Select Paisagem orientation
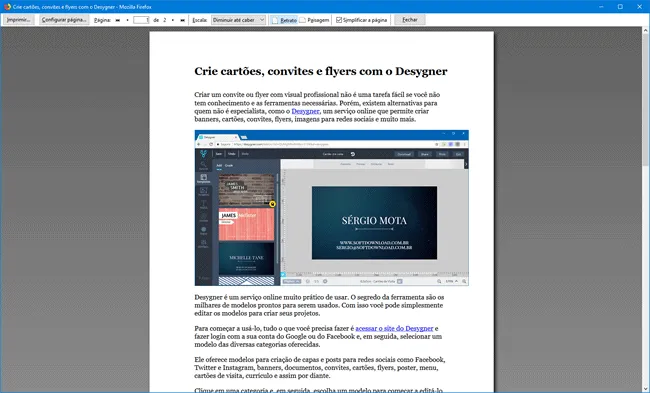Screen dimensions: 650x393 click(x=314, y=20)
